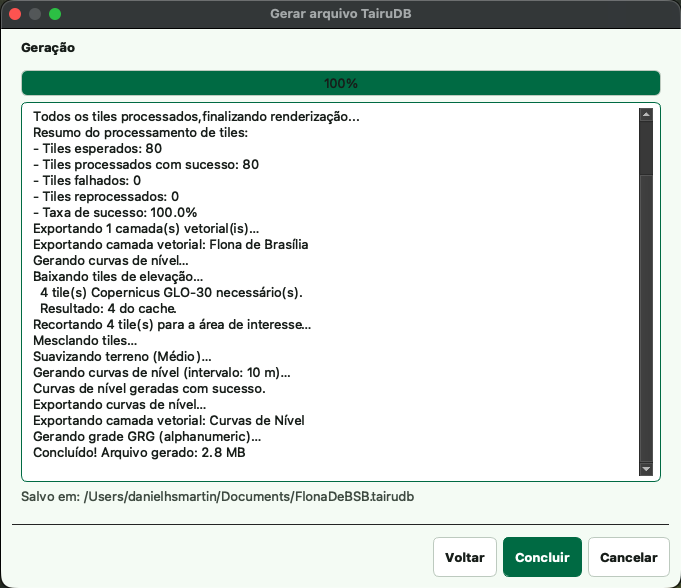
Task: Select the 'Tiles reprocessados: 0' line
Action: [x=106, y=197]
